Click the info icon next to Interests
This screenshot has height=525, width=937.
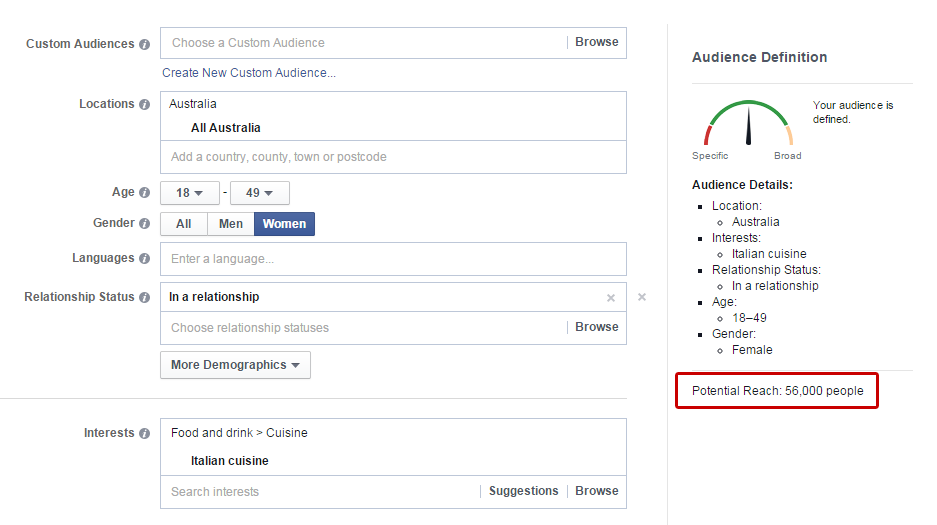click(145, 434)
